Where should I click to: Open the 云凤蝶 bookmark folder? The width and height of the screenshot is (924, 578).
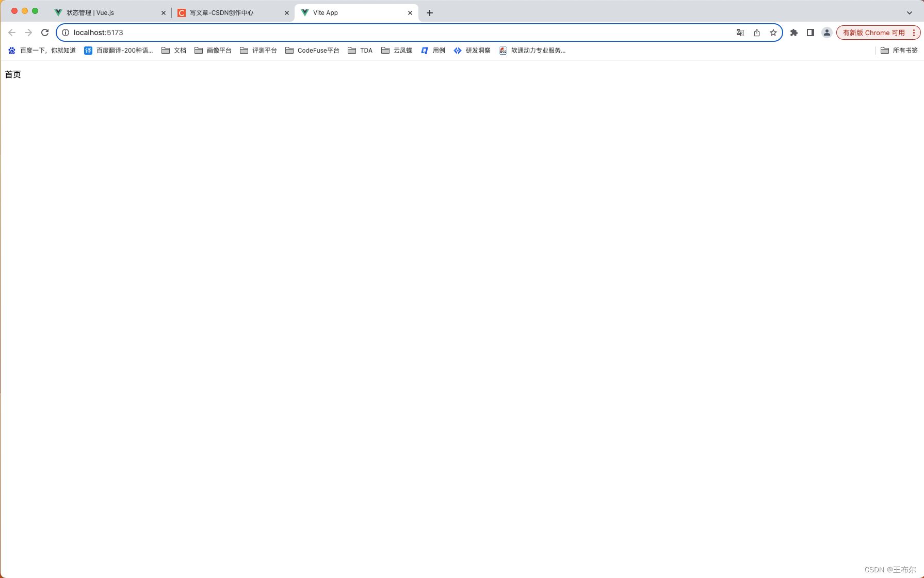397,51
